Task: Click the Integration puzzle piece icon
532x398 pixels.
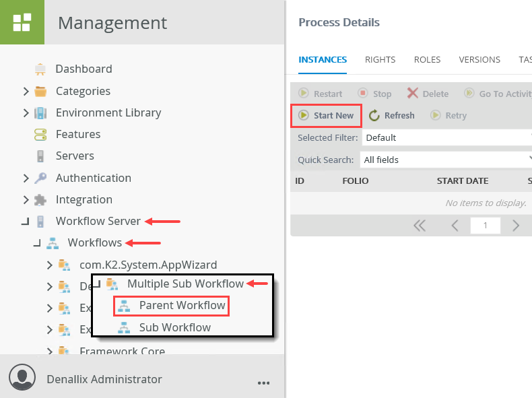Action: click(40, 199)
